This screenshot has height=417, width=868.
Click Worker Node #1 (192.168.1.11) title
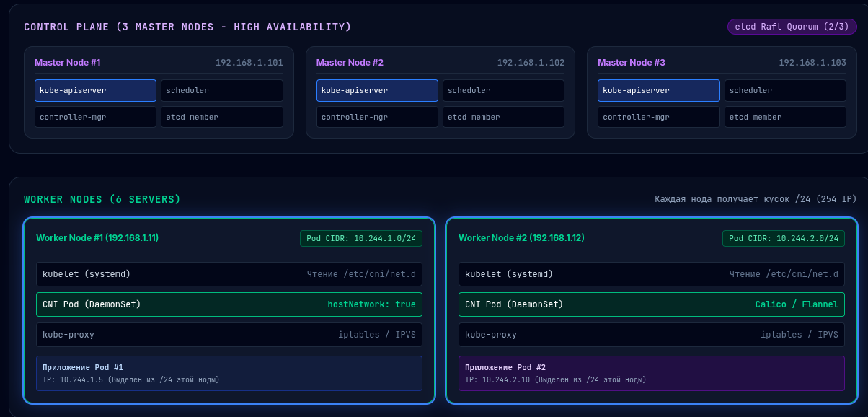click(97, 238)
